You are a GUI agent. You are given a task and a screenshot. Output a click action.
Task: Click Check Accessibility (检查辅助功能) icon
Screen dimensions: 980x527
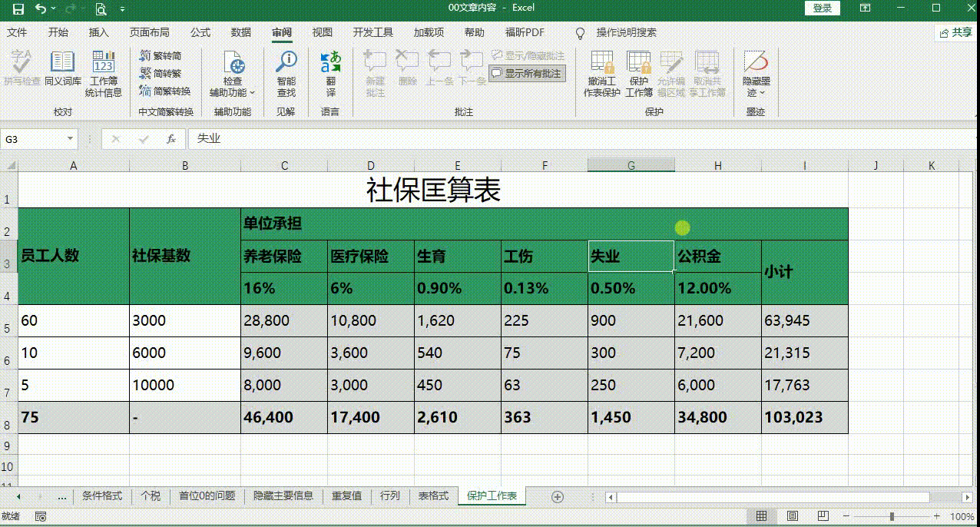pos(233,64)
